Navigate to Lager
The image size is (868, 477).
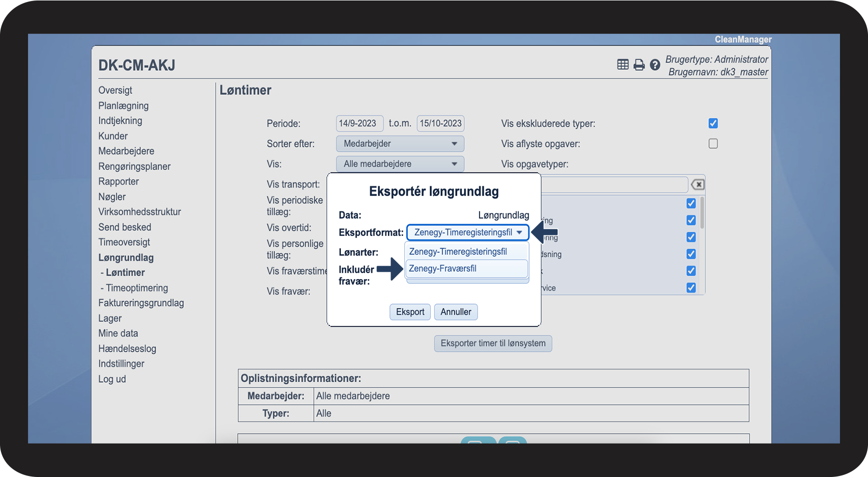click(x=110, y=318)
